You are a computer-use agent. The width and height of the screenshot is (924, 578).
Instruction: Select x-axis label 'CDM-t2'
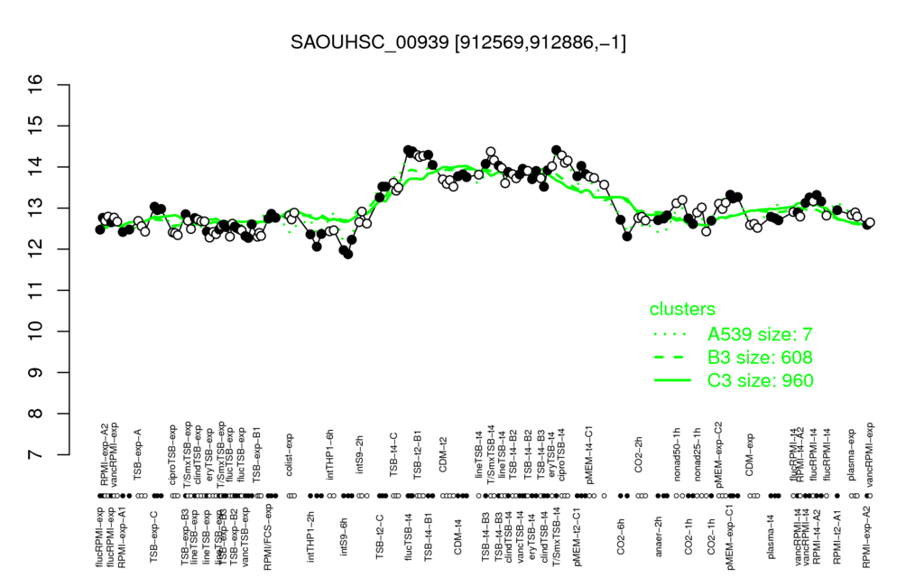[443, 455]
